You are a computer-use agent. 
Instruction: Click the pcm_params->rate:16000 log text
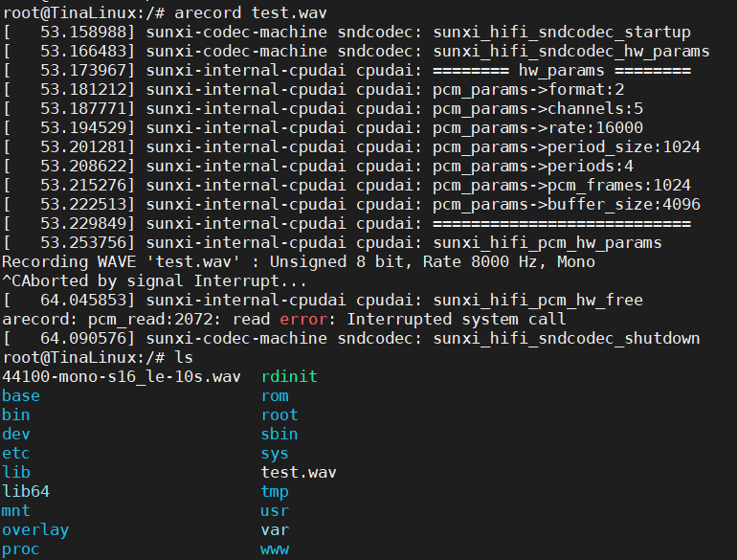click(538, 127)
